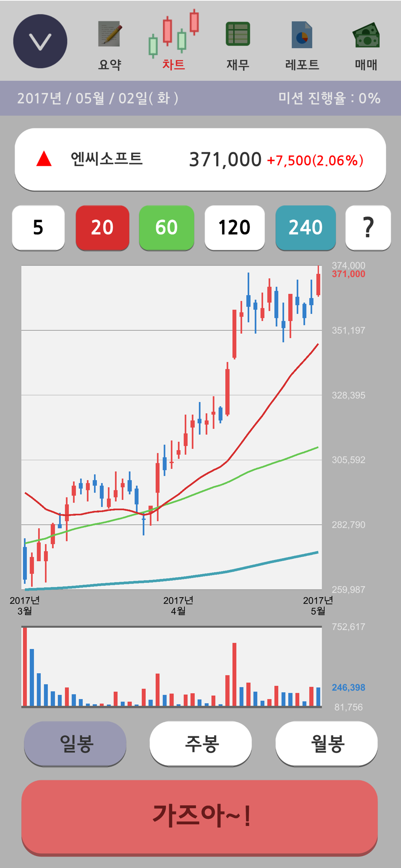The height and width of the screenshot is (868, 401).
Task: Toggle the red 20-day moving average
Action: click(102, 227)
